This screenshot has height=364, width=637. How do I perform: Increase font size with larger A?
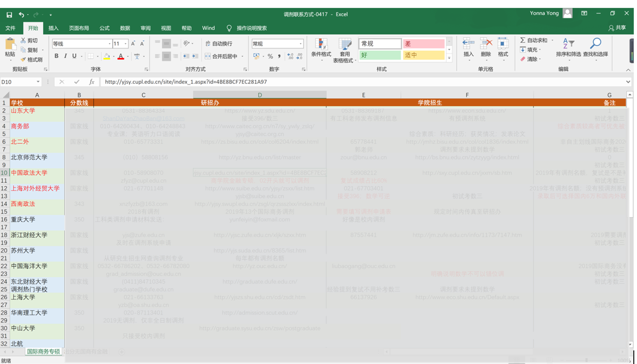[x=133, y=44]
